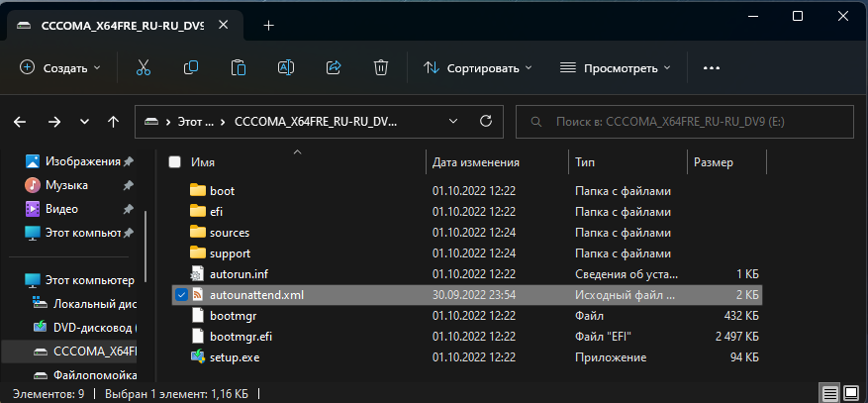The width and height of the screenshot is (868, 403).
Task: Click the Cut scissors icon
Action: coord(144,67)
